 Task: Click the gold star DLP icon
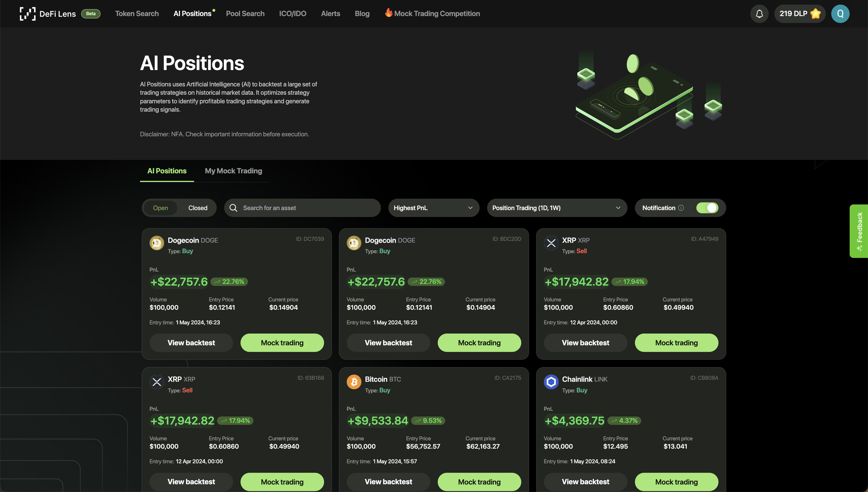816,14
